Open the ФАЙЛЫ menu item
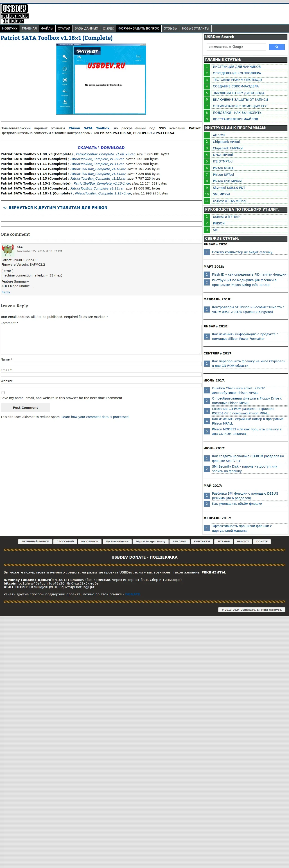Viewport: 289px width, 868px height. (x=47, y=29)
